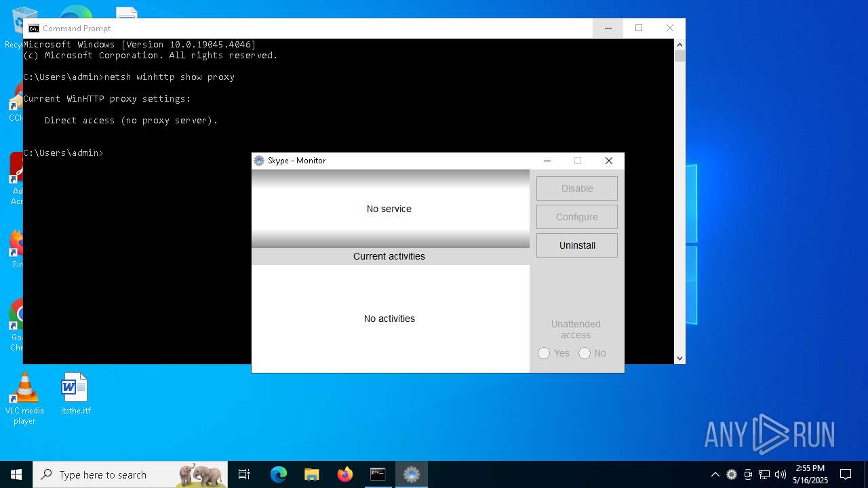Launch Firefox from the taskbar
868x488 pixels.
344,474
